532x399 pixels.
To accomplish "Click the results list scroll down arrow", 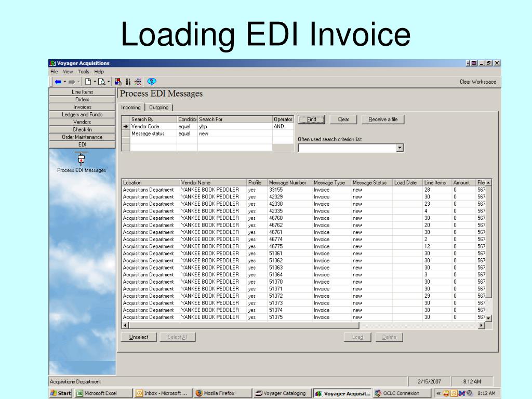I will coord(488,318).
